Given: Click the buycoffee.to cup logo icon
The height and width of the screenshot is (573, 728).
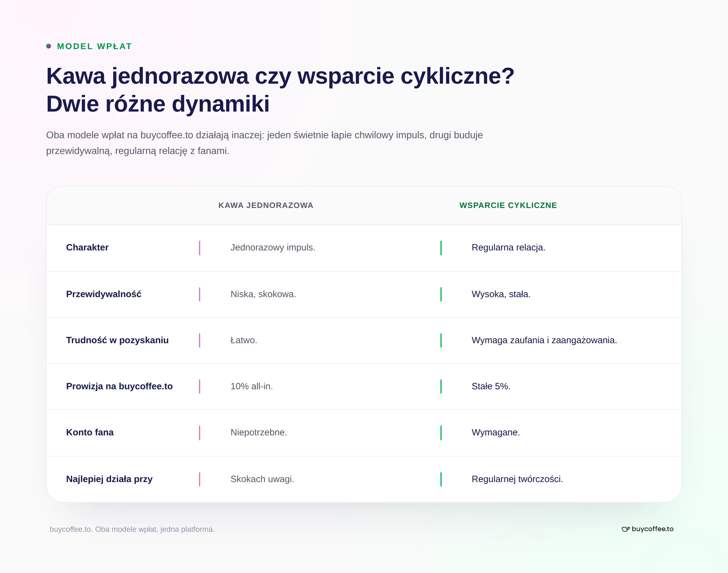Looking at the screenshot, I should (625, 529).
